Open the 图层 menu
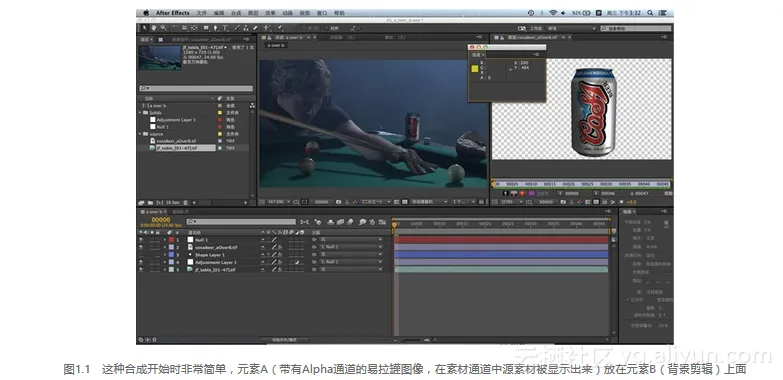 253,13
